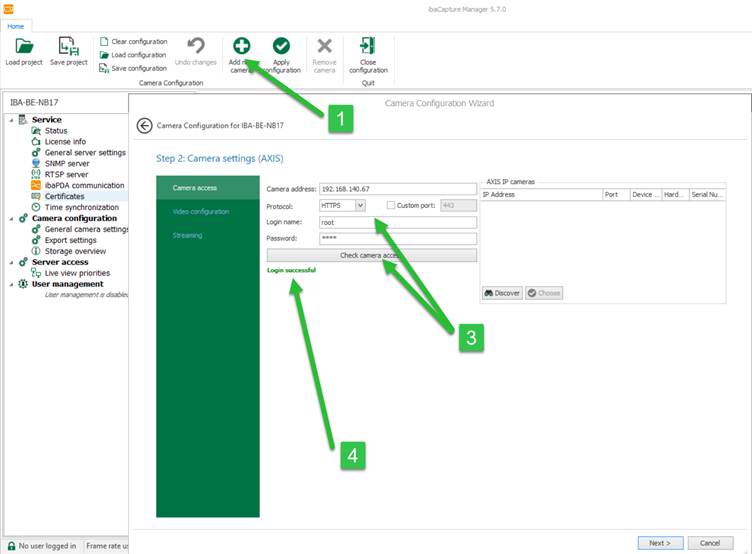Viewport: 752px width, 554px height.
Task: Click the Password field
Action: (398, 238)
